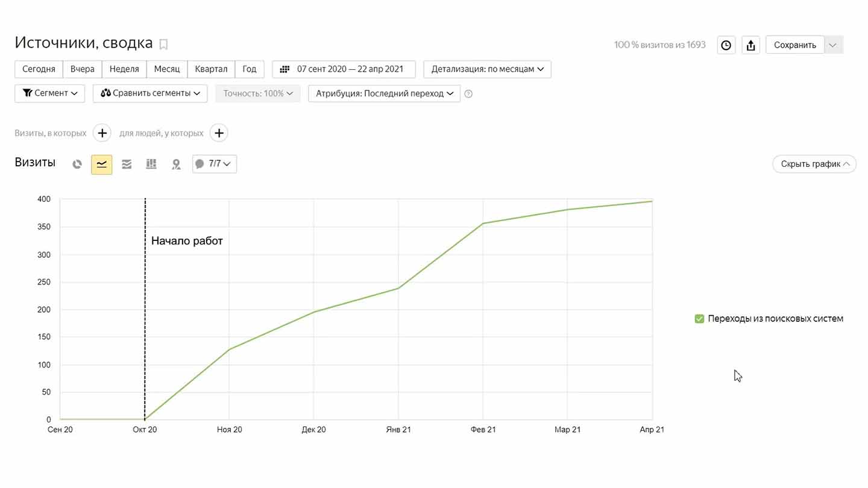Collapse chart with Скрыть график

point(814,164)
